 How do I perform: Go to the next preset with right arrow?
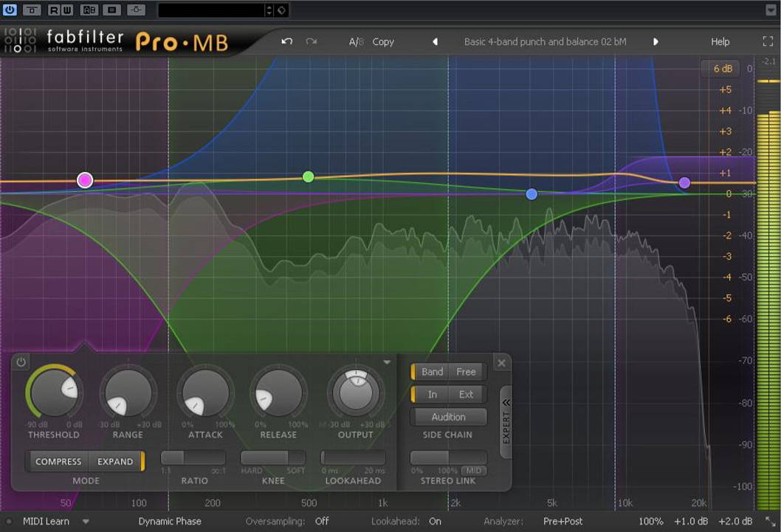656,42
